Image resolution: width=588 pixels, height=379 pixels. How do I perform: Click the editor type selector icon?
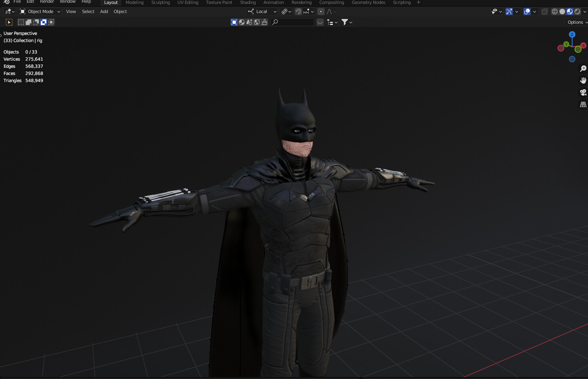(x=9, y=11)
